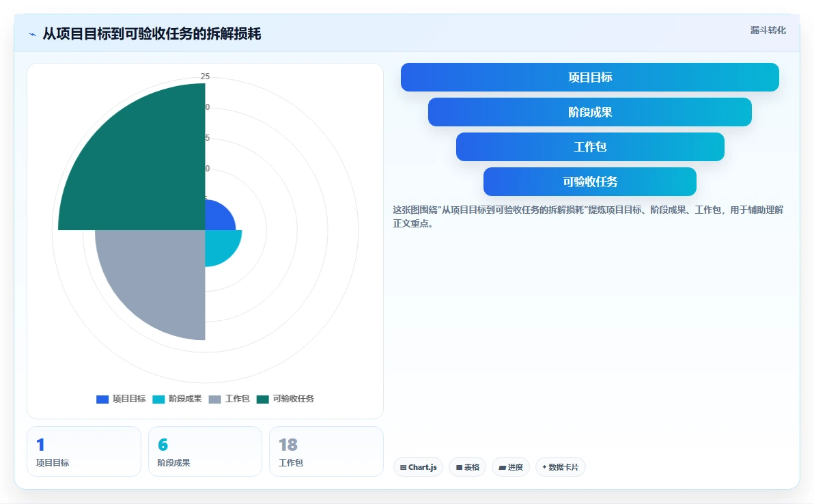Toggle 项目目标 legend color box
Image resolution: width=814 pixels, height=504 pixels.
[102, 399]
